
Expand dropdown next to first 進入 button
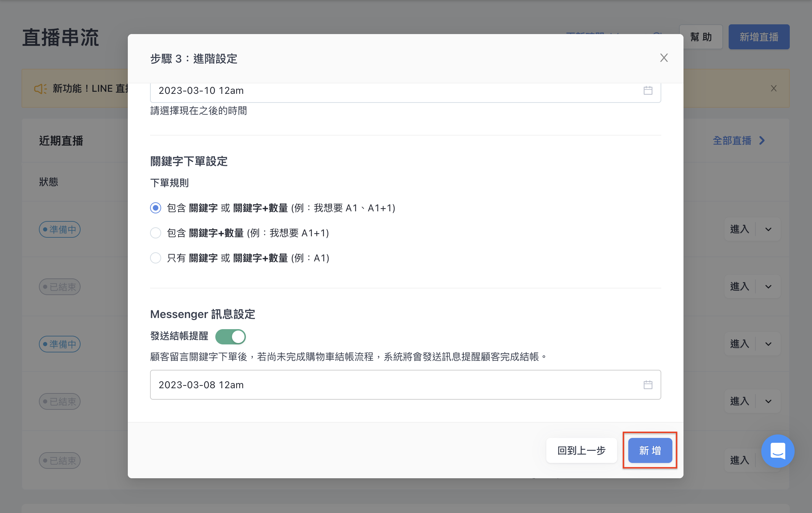768,229
